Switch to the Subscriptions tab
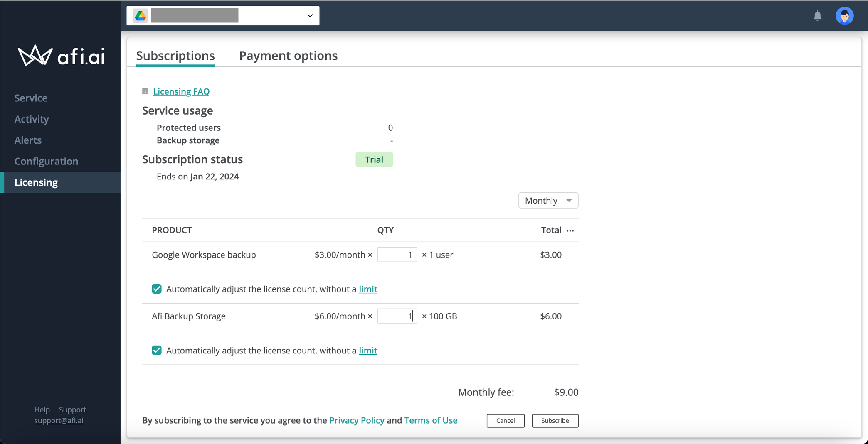Viewport: 868px width, 444px height. point(175,56)
